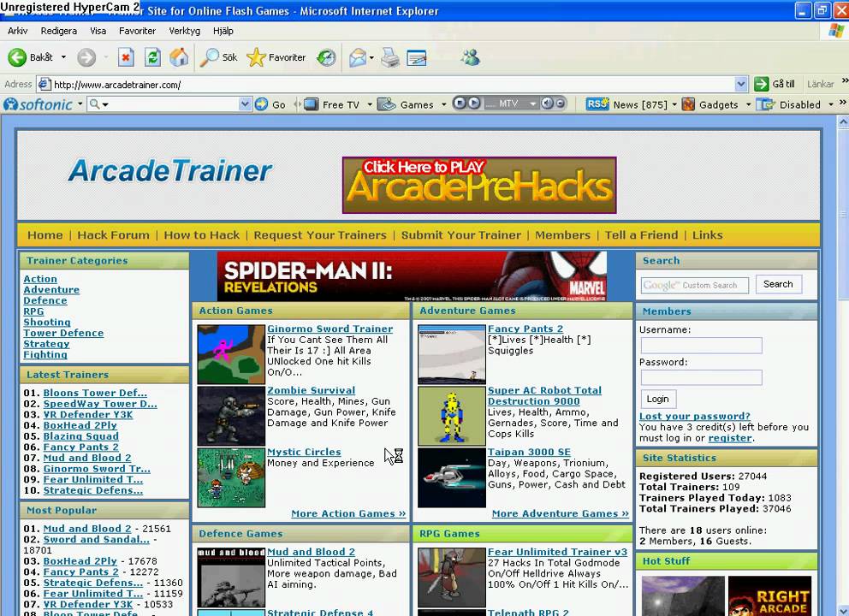Click the Free TV icon
Image resolution: width=849 pixels, height=616 pixels.
tap(312, 104)
